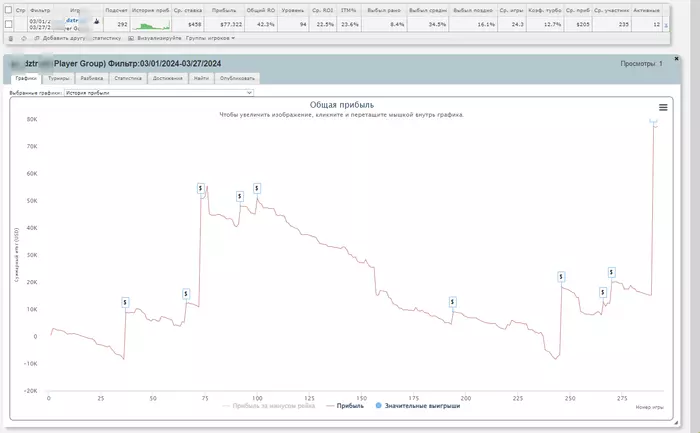Switch to the 'Статистика' tab
The image size is (700, 433).
(x=128, y=78)
